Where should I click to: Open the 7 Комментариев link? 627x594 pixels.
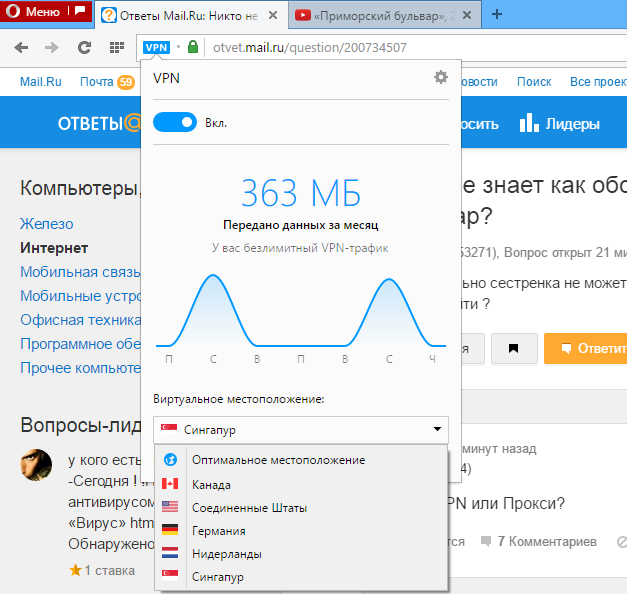[539, 541]
